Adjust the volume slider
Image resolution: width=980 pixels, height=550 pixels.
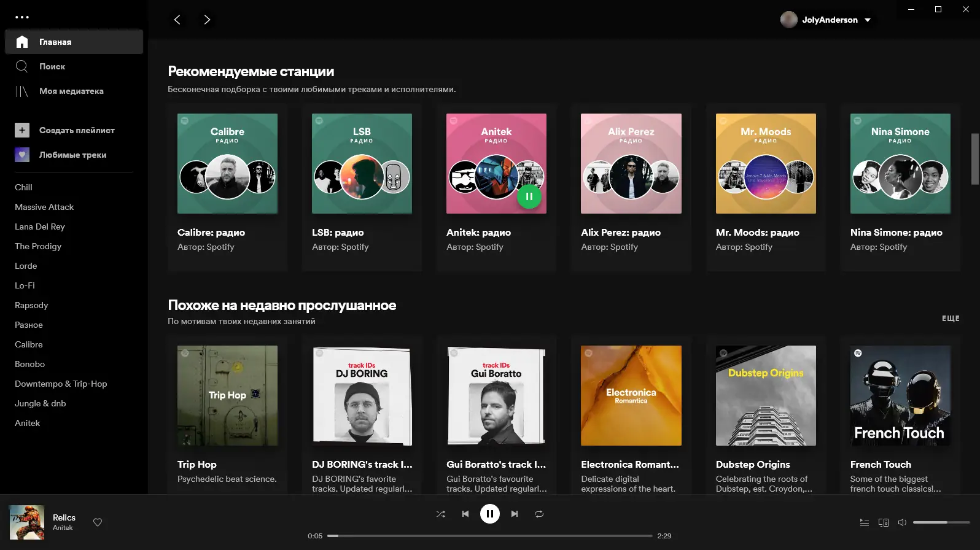click(941, 522)
